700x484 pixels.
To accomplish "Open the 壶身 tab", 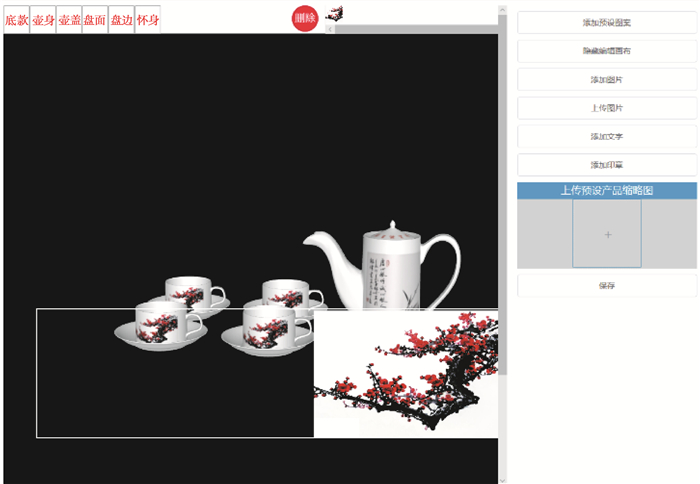I will (43, 20).
